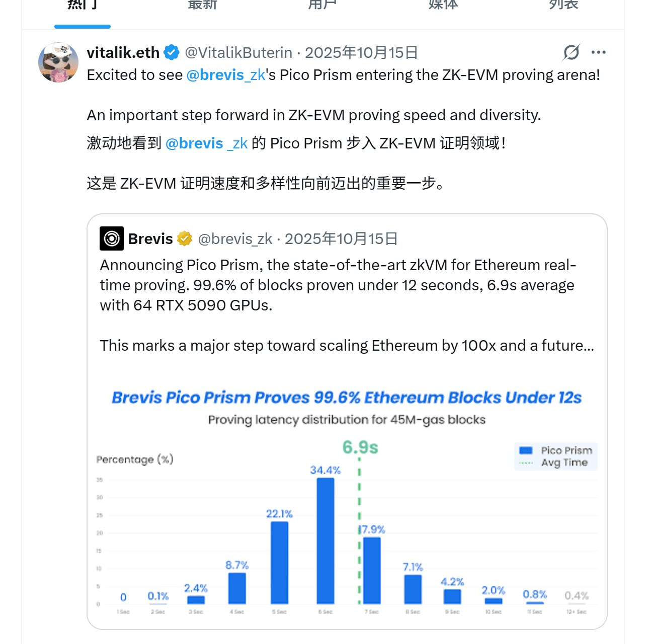The height and width of the screenshot is (644, 650).
Task: Switch to the 最新 tab
Action: click(x=202, y=5)
